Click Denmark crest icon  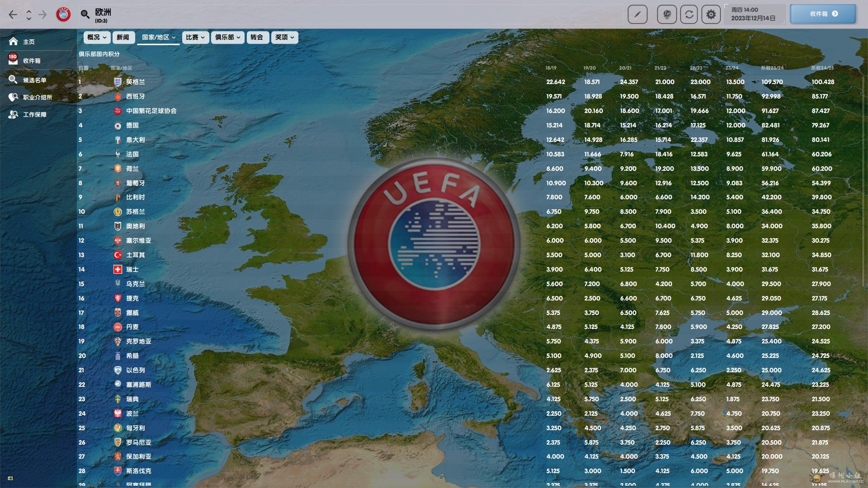(x=118, y=327)
